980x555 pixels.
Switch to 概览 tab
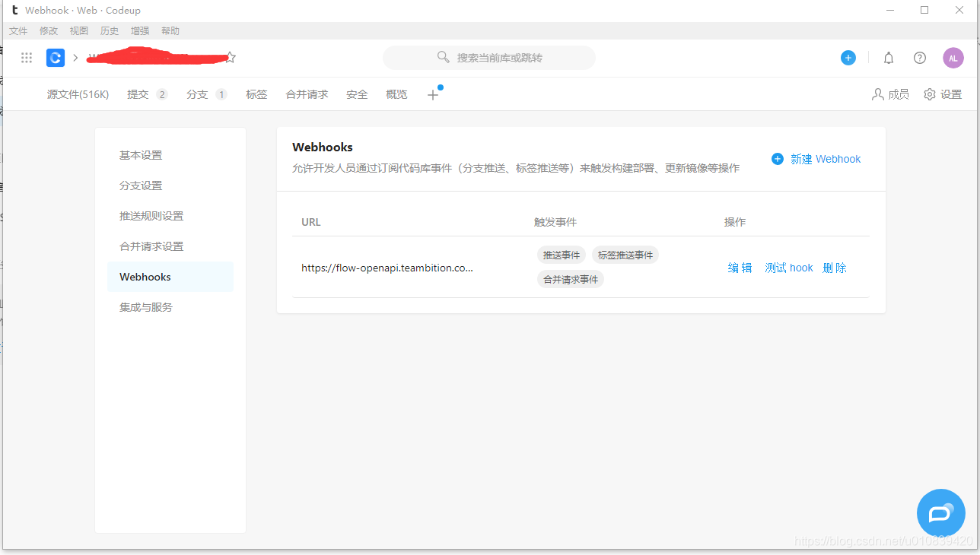(x=396, y=94)
